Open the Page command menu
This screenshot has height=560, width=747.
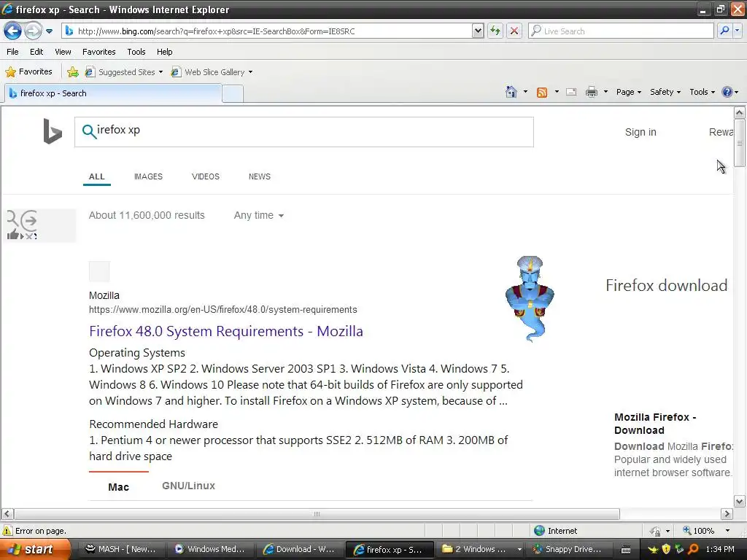(628, 92)
